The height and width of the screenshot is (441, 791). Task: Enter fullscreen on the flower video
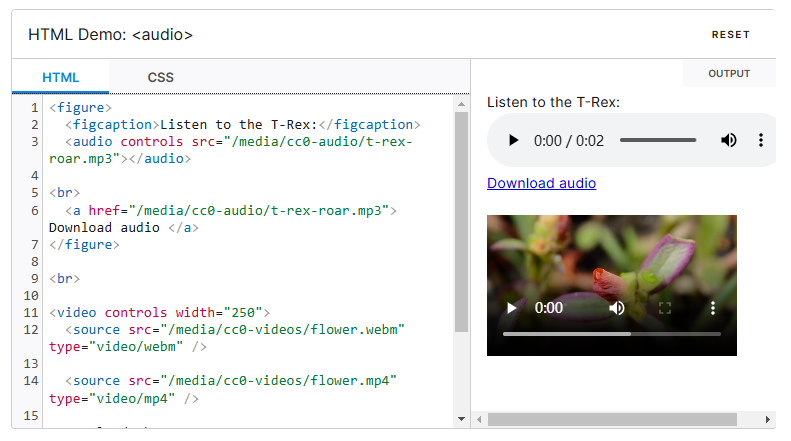point(664,308)
